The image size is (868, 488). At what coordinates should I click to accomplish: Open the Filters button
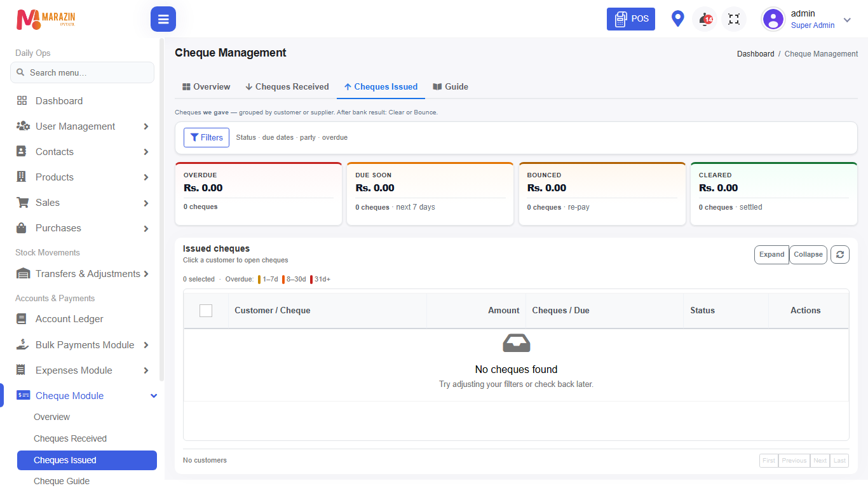pos(207,137)
